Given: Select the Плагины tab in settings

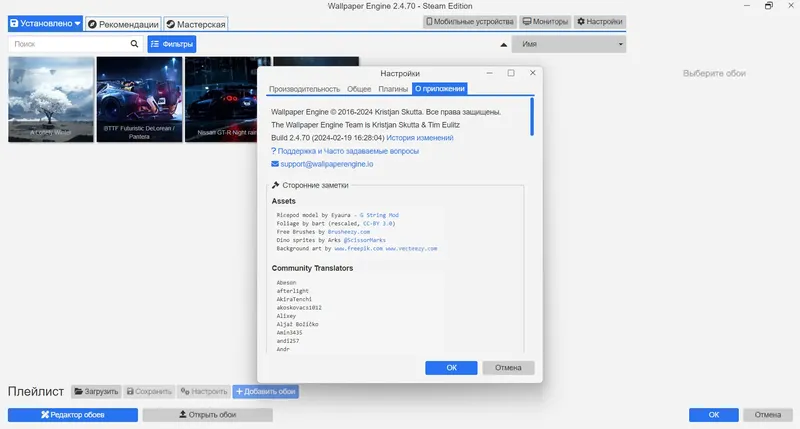Looking at the screenshot, I should click(x=393, y=89).
